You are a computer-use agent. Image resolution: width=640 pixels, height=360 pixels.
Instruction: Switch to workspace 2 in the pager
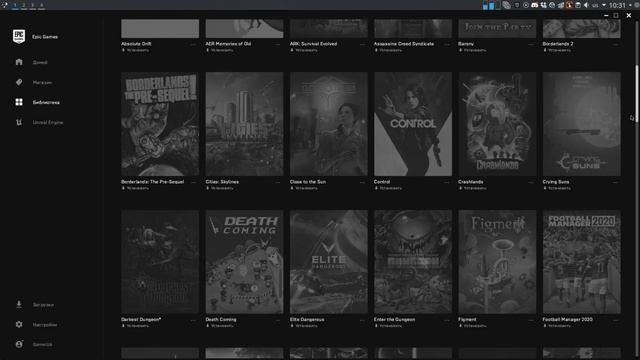point(24,5)
